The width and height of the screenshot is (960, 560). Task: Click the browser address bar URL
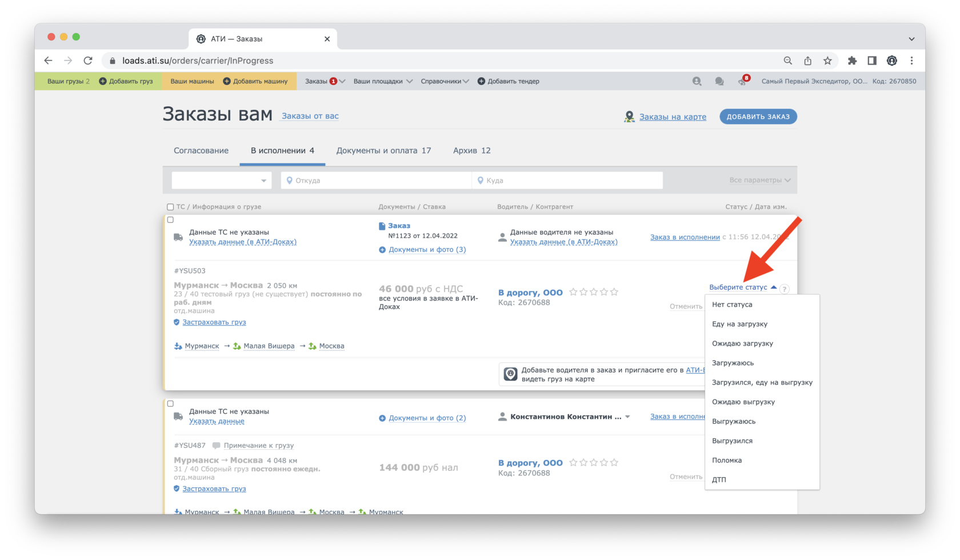click(198, 61)
